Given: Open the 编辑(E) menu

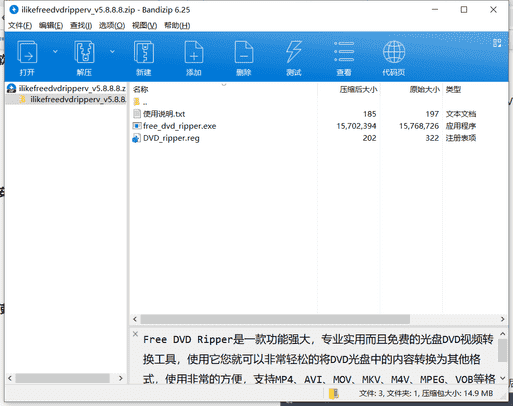Looking at the screenshot, I should (51, 25).
